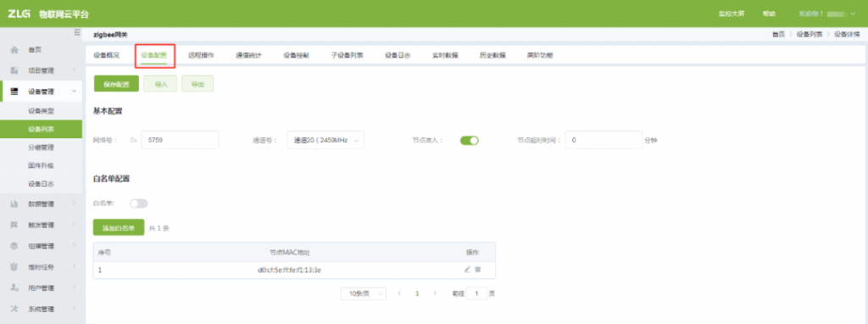The width and height of the screenshot is (868, 324).
Task: Click the 触发管理 flag icon in the sidebar
Action: pos(15,225)
